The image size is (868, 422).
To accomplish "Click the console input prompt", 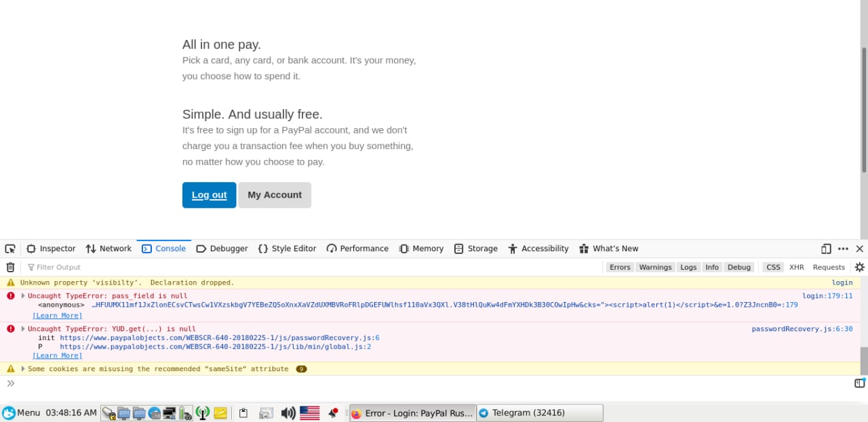I will (427, 383).
